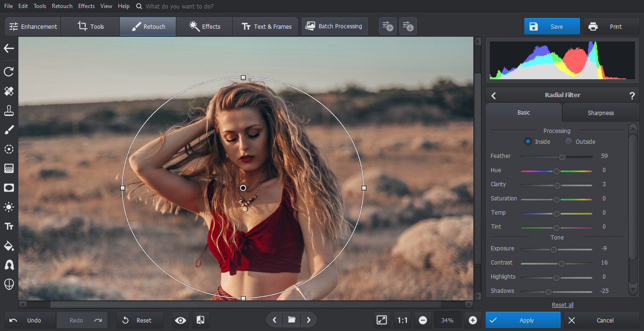Select the Inside processing option
The height and width of the screenshot is (331, 644).
(528, 141)
